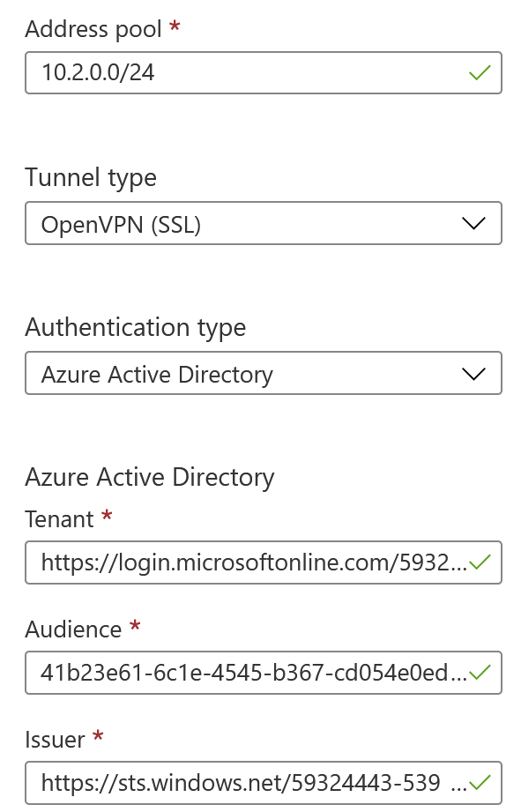Click the Tunnel type label
The height and width of the screenshot is (812, 521).
coord(91,179)
